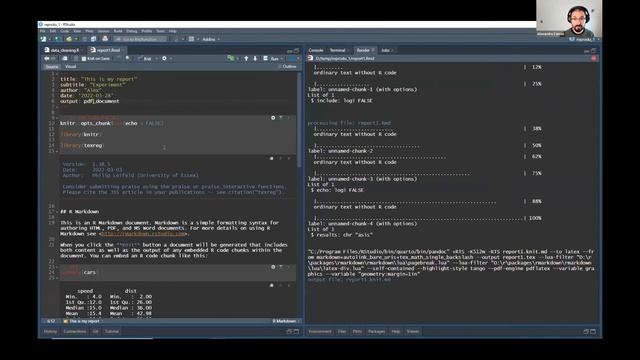Collapse the setup chunk fold arrow
Viewport: 640px width, 360px height.
[57, 118]
